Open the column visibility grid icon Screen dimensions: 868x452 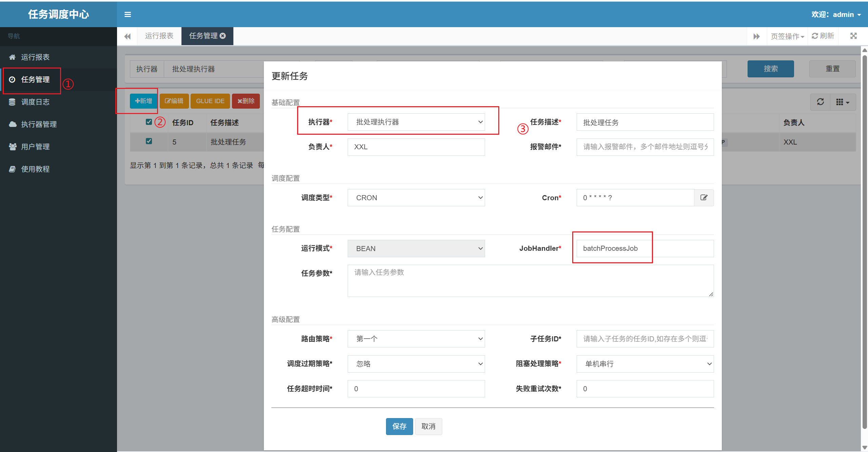tap(843, 102)
